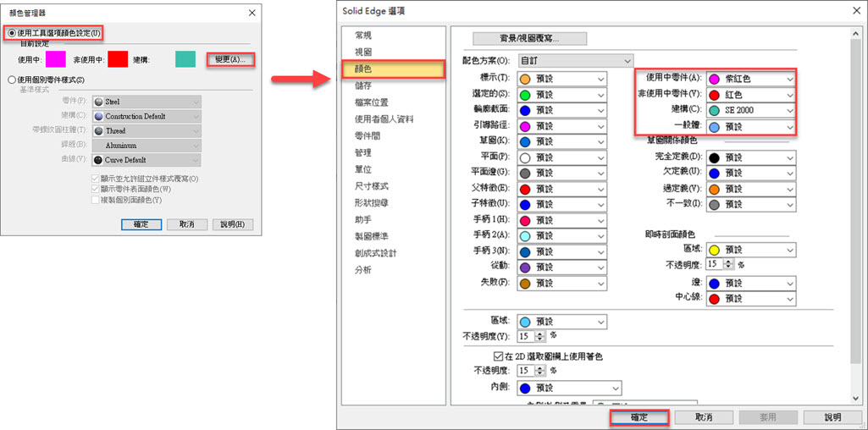Click the red 非使用中 color swatch
Viewport: 868px width, 430px height.
click(118, 59)
